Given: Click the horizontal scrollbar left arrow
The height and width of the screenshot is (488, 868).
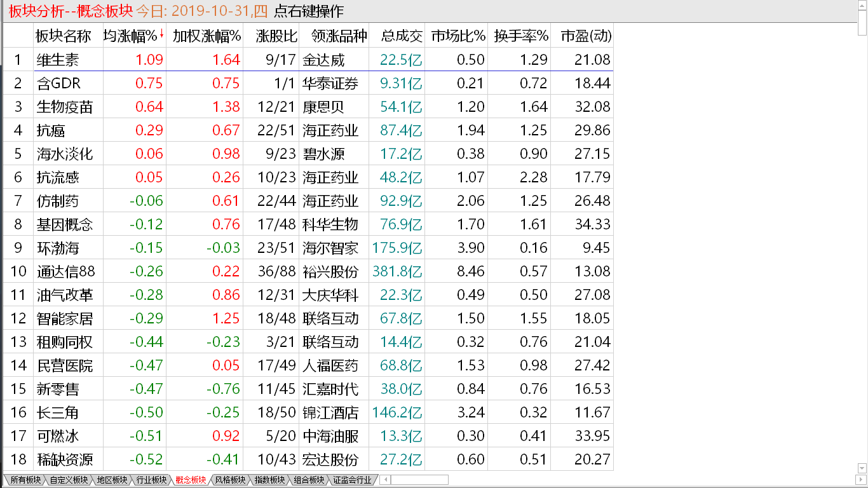Looking at the screenshot, I should 384,480.
